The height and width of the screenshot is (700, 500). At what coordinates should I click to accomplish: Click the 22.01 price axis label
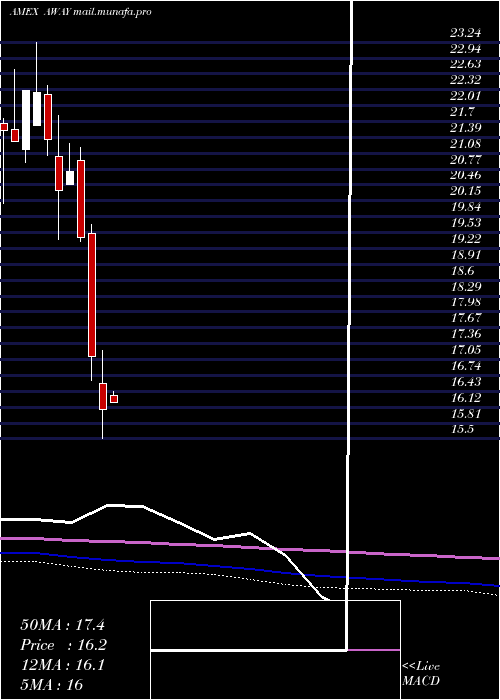click(465, 96)
